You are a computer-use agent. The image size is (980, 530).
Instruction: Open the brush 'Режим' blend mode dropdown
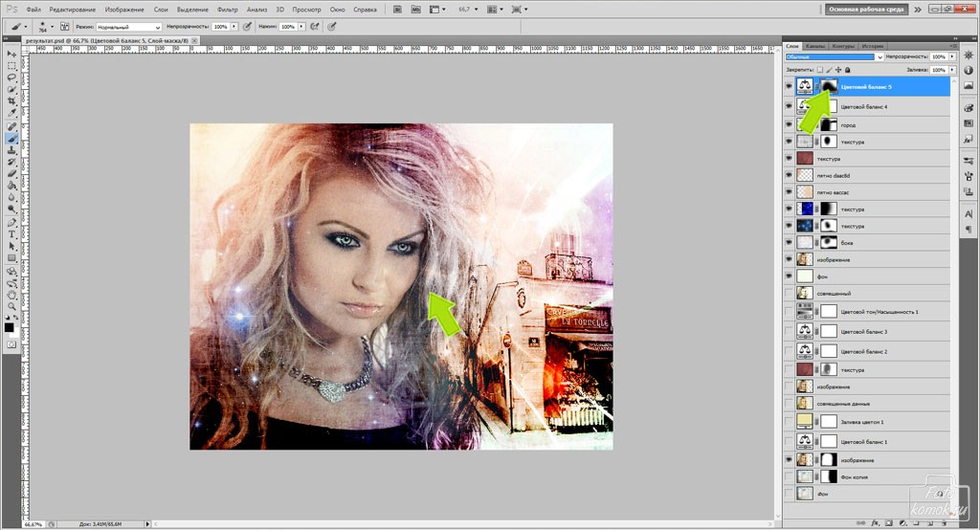click(x=128, y=27)
